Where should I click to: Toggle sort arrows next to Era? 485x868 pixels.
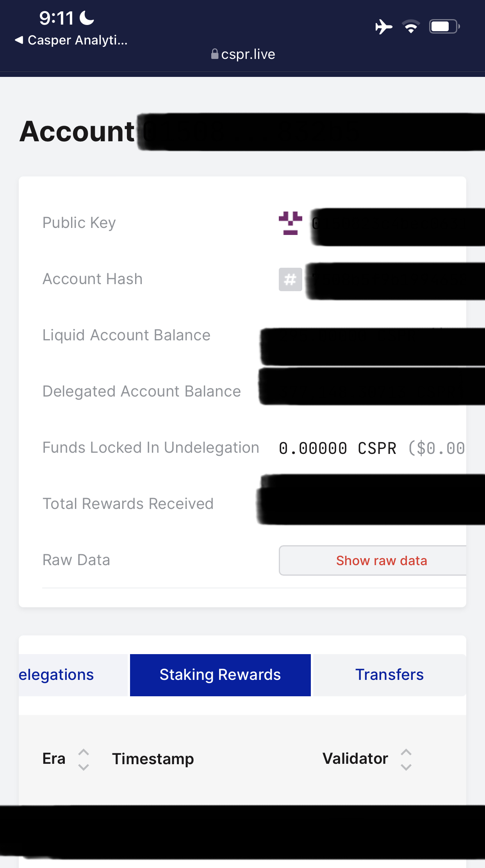click(84, 759)
